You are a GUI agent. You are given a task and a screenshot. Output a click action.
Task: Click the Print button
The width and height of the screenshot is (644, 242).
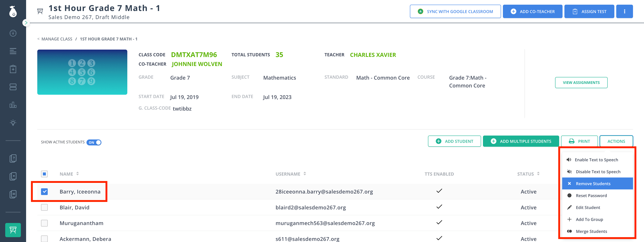pos(579,141)
